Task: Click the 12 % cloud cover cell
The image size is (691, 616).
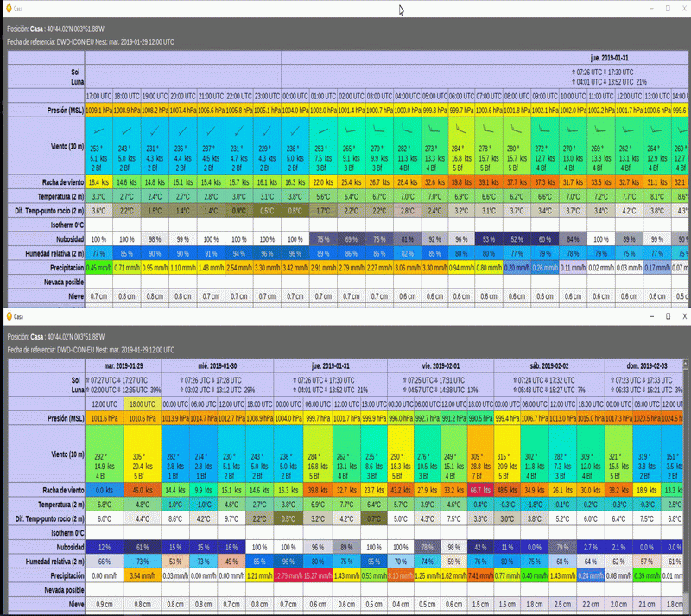Action: [105, 547]
